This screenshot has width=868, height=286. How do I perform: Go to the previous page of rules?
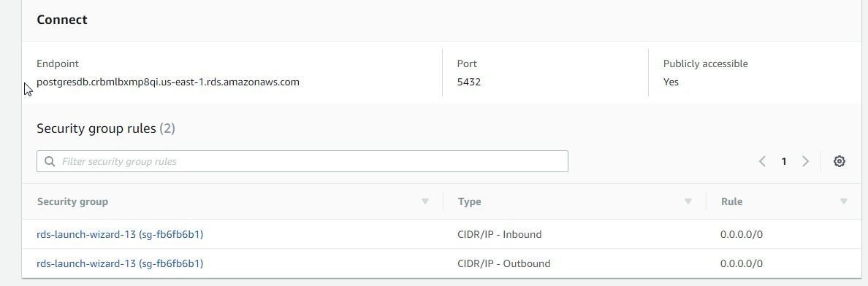pos(762,161)
